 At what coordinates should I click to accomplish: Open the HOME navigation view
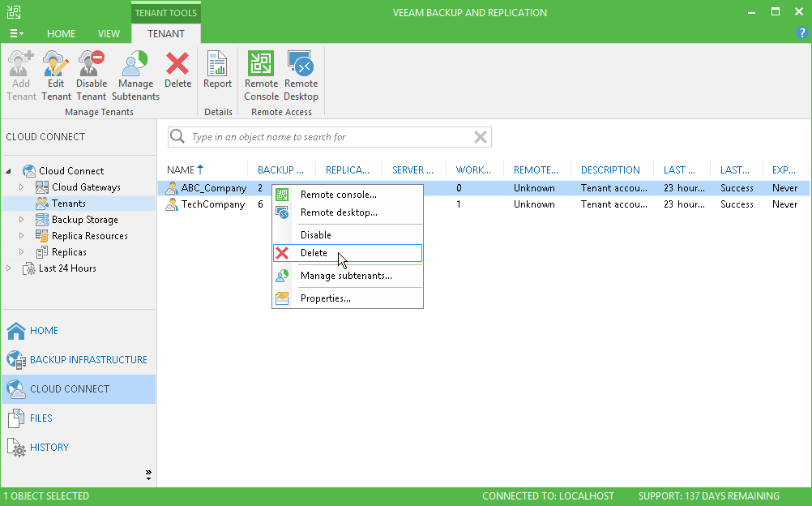[79, 331]
